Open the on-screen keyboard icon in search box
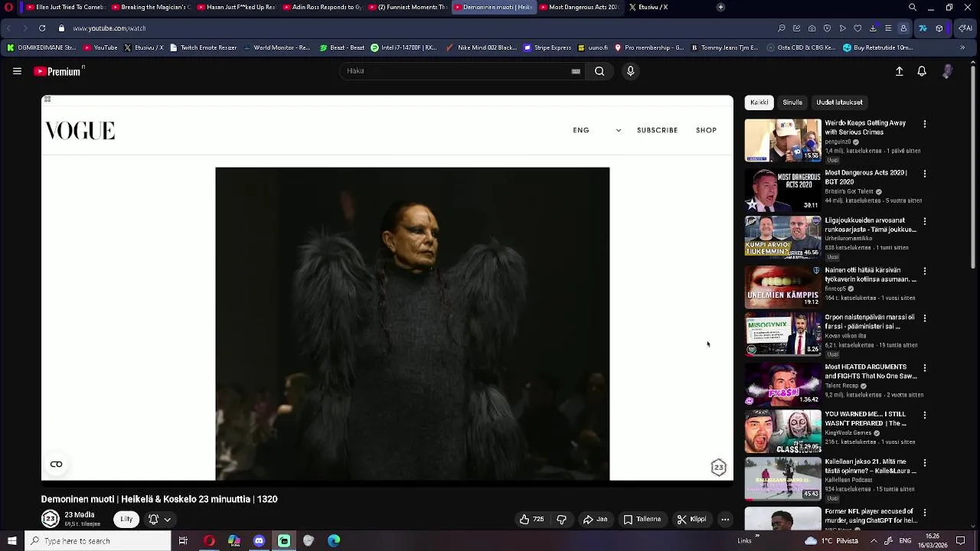This screenshot has height=551, width=980. 576,71
